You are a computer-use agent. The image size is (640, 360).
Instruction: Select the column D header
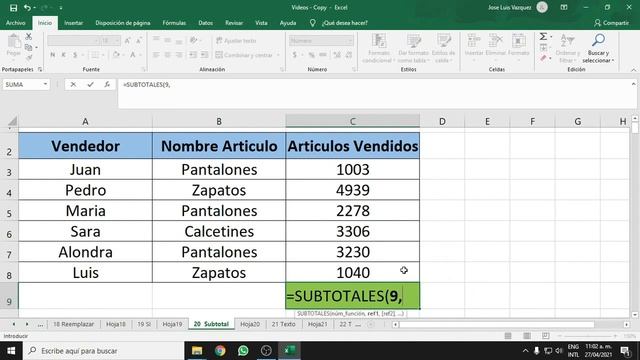tap(442, 121)
